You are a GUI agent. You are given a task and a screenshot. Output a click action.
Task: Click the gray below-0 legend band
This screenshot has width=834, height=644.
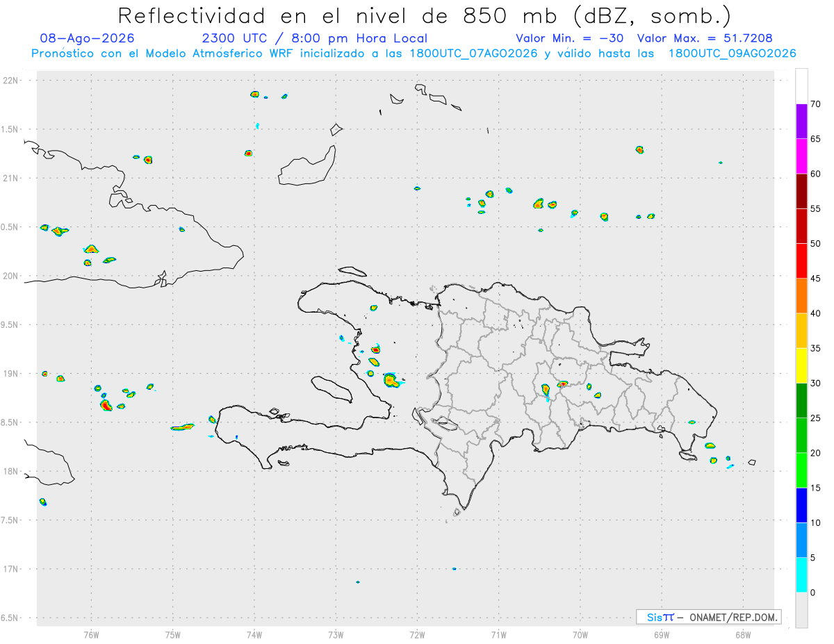coord(801,610)
